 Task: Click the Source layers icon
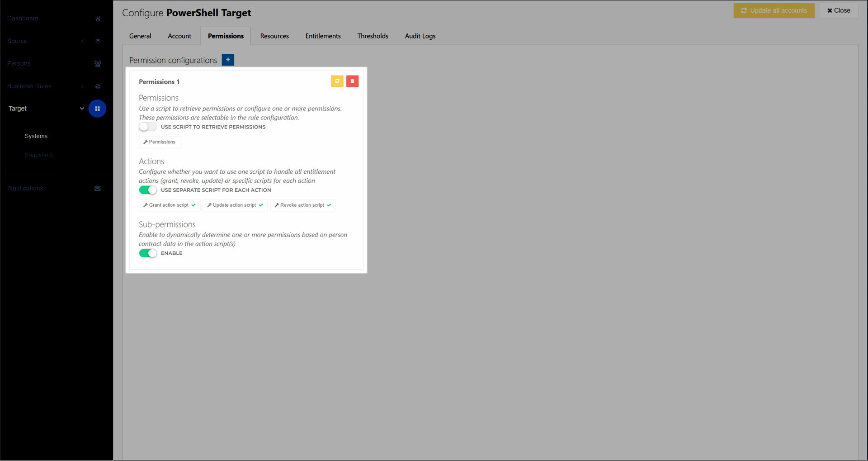coord(98,41)
